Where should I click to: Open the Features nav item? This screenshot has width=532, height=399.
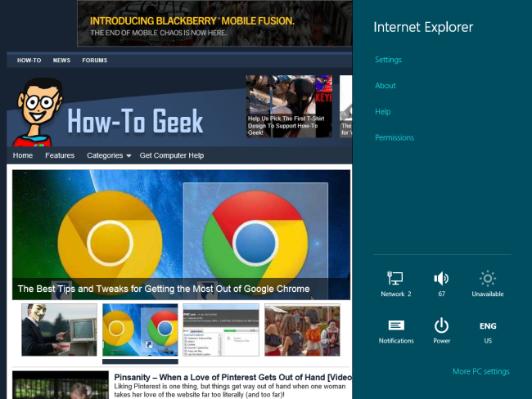point(60,155)
